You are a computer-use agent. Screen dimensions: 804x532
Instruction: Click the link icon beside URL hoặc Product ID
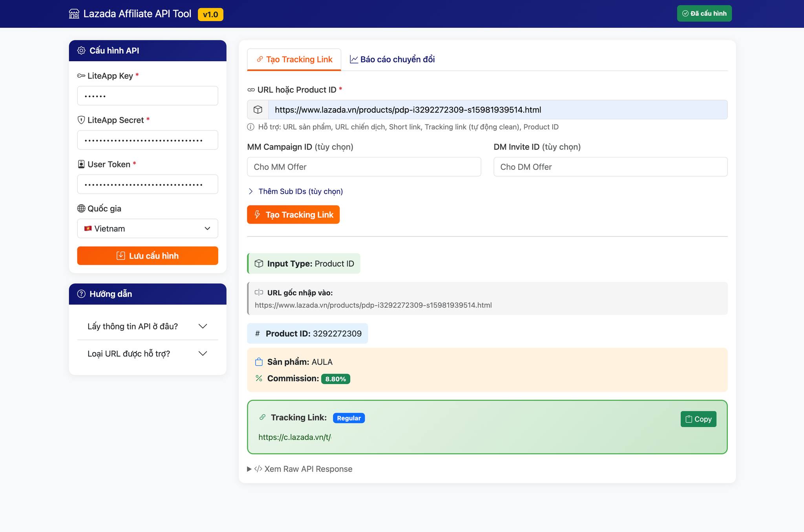pyautogui.click(x=251, y=90)
